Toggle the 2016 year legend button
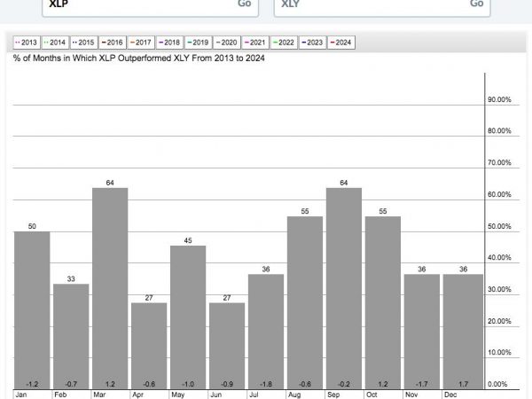The image size is (532, 399). (113, 43)
